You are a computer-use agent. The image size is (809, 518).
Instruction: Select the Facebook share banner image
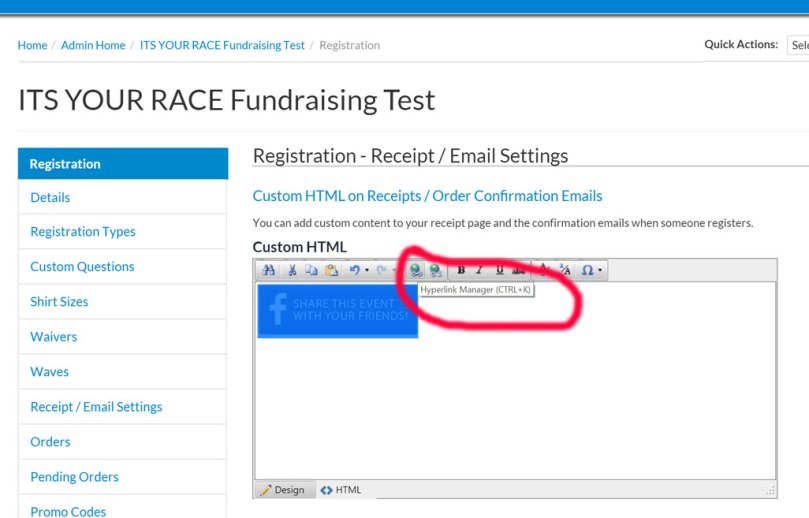click(x=337, y=310)
